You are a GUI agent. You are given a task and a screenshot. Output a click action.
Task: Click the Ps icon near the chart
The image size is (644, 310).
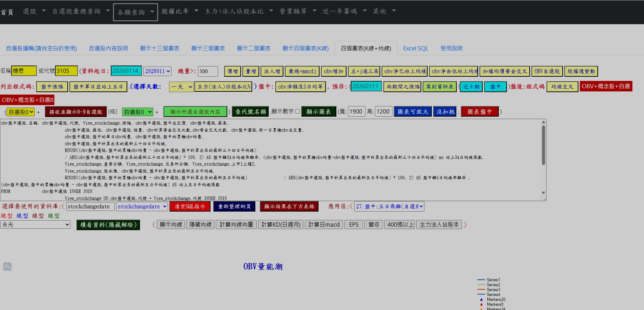click(7, 267)
